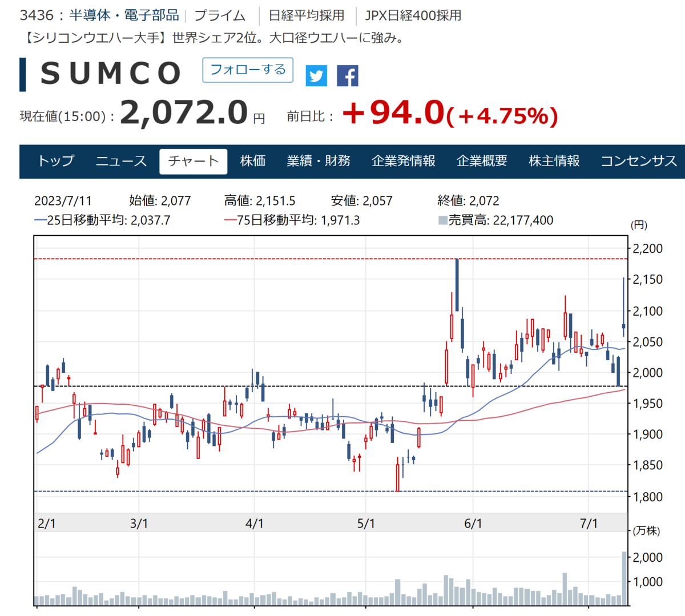Open the トップ tab
Screen dimensions: 685x616
(x=56, y=162)
